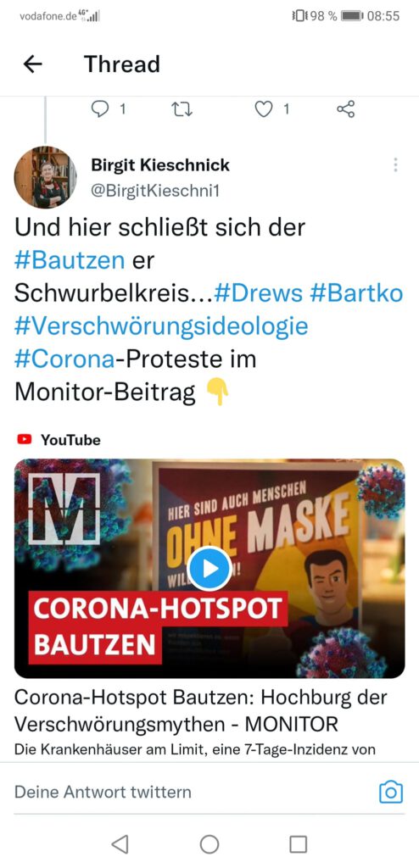
Task: Open Birgit Kieschnick's profile picture
Action: [x=45, y=177]
